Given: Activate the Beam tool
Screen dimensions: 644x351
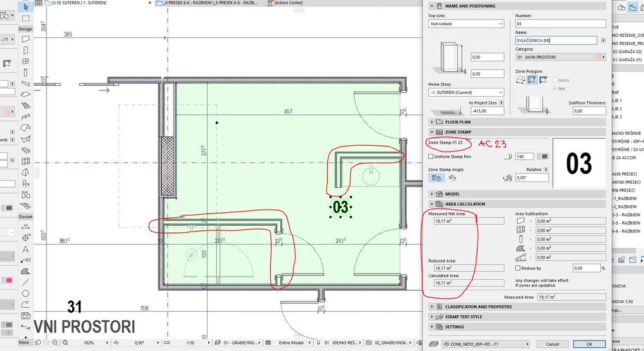Looking at the screenshot, I should [x=26, y=83].
